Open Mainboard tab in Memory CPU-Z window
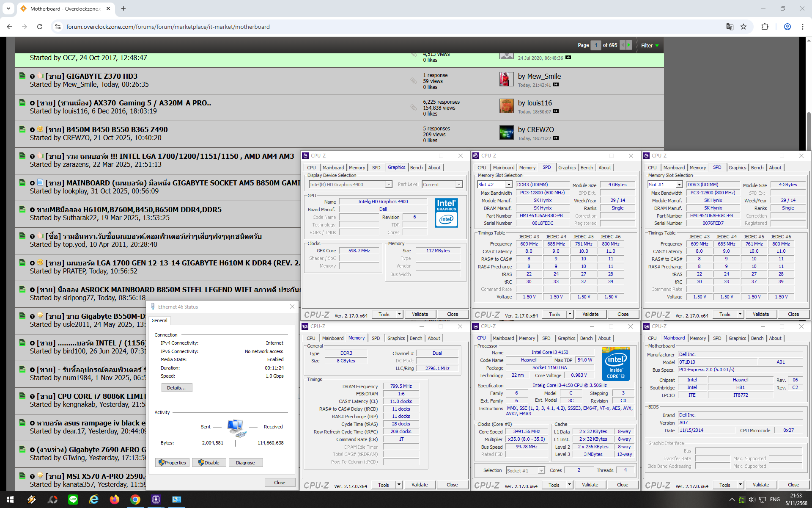The image size is (812, 508). click(332, 338)
